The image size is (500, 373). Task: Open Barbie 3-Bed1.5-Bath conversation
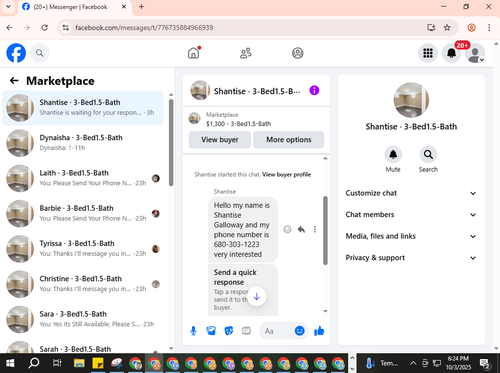pyautogui.click(x=83, y=213)
